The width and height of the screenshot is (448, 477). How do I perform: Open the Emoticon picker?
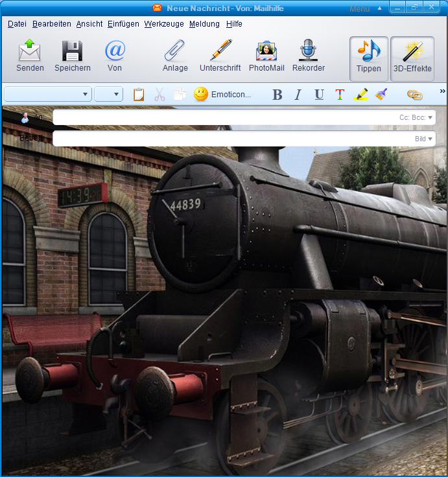coord(222,95)
